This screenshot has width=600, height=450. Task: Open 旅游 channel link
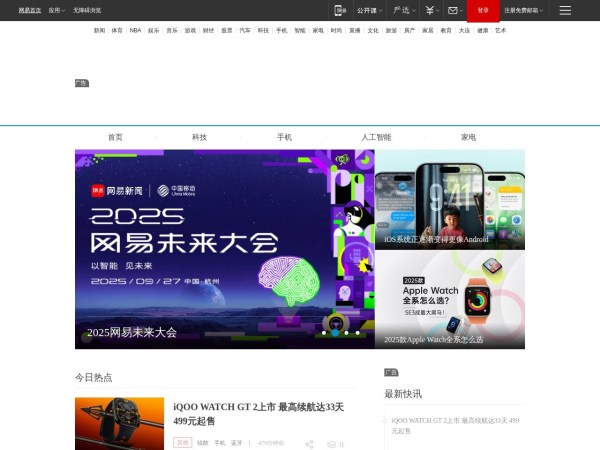pyautogui.click(x=391, y=30)
